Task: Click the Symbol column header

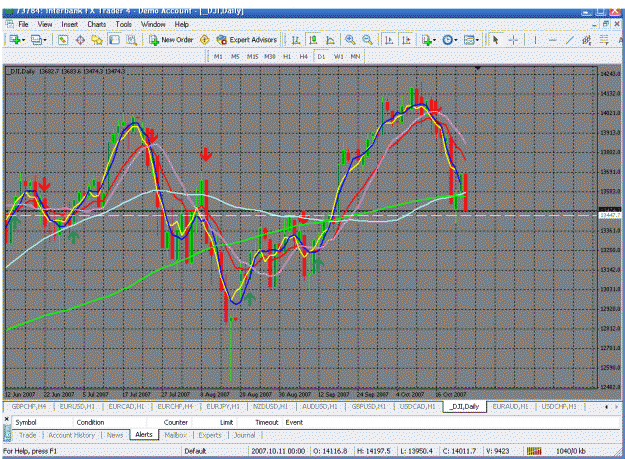Action: click(26, 422)
